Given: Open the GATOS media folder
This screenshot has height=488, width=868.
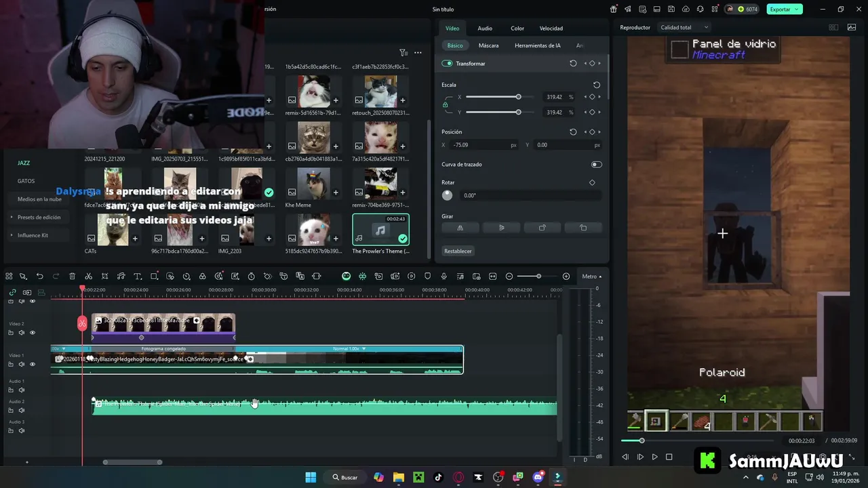Looking at the screenshot, I should 26,181.
